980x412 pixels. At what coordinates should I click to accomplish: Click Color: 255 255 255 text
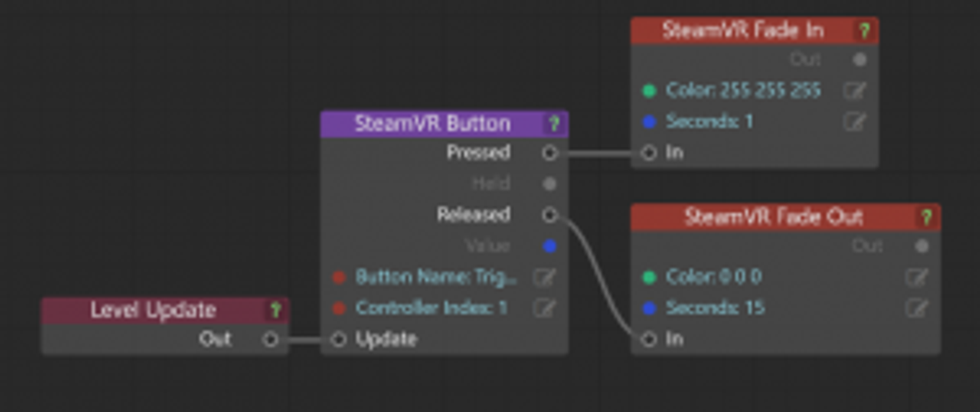[743, 91]
